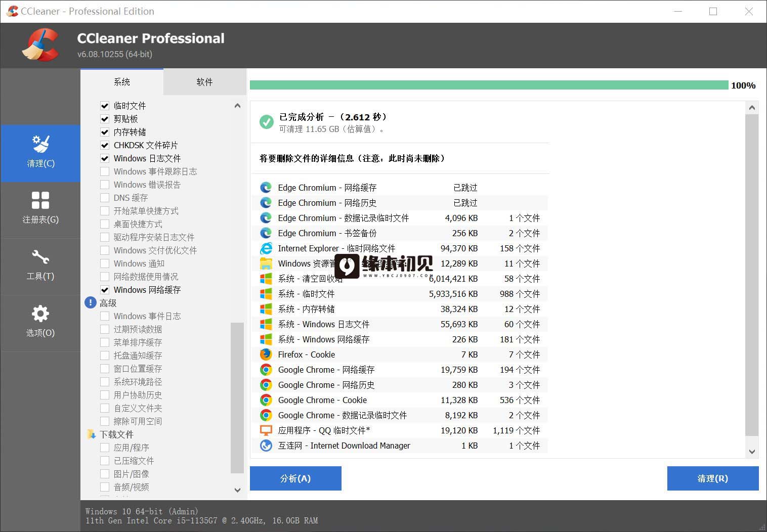Click Edge icon for 数据记录临时文件 row
The height and width of the screenshot is (532, 767).
tap(266, 218)
